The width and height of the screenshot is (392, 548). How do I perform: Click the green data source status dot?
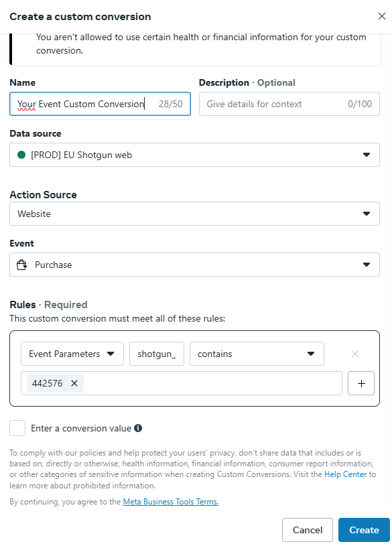pos(21,155)
